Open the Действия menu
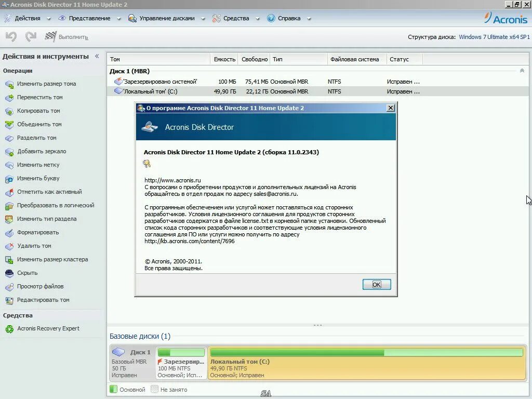The image size is (532, 399). coord(27,18)
